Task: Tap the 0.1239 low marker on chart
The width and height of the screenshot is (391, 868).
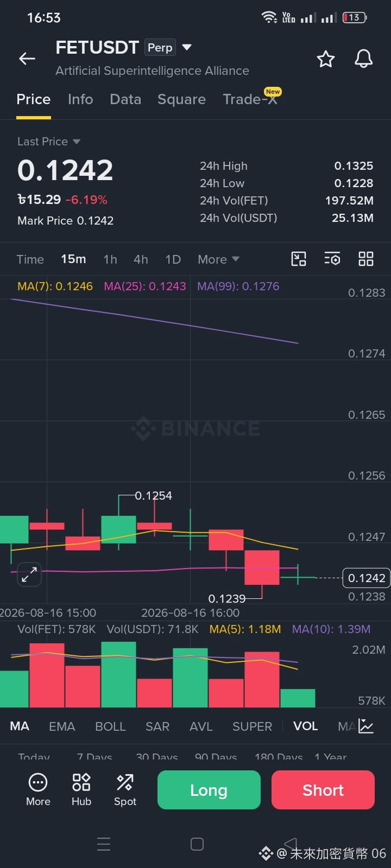Action: 227,599
